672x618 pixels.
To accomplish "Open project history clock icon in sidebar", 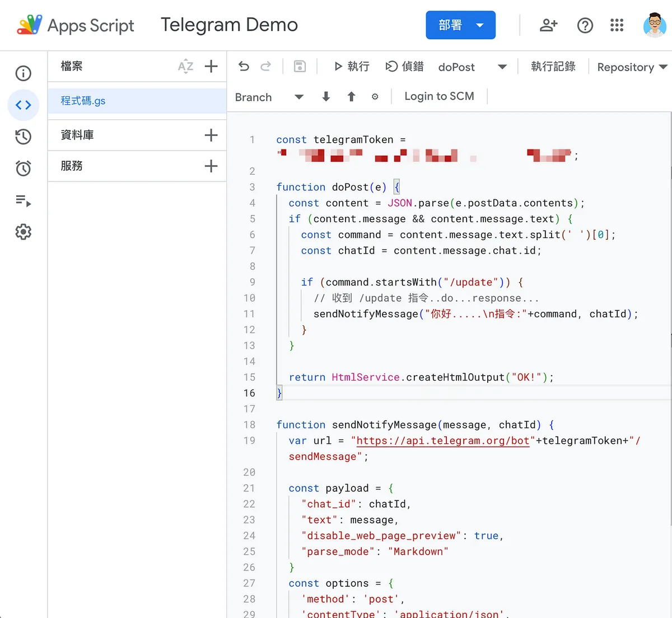I will pyautogui.click(x=23, y=137).
